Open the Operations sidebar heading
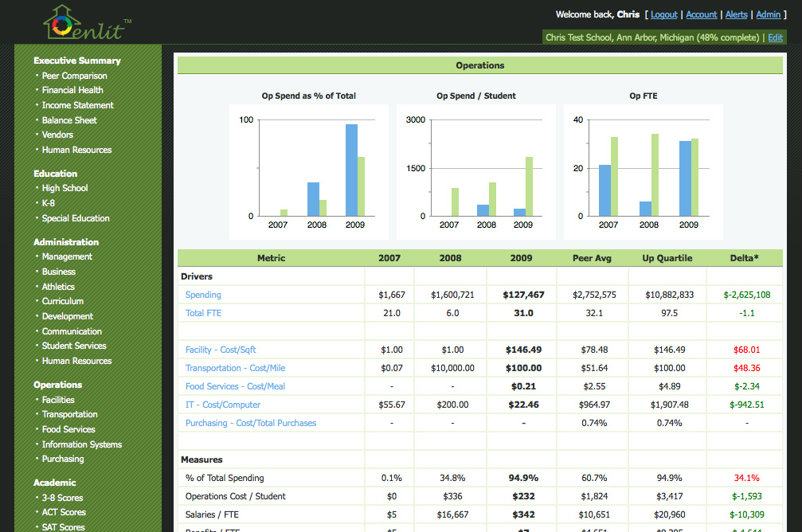 pyautogui.click(x=58, y=385)
